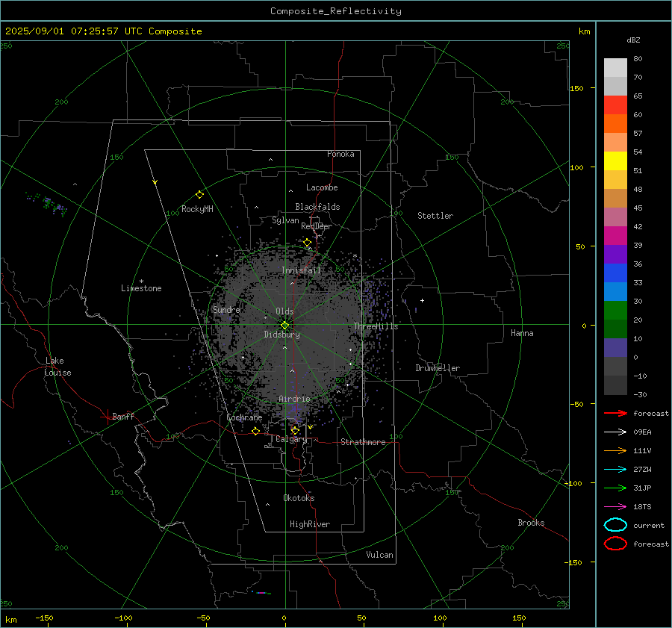Click the white 09EA arrow icon
The image size is (672, 628).
coord(615,432)
